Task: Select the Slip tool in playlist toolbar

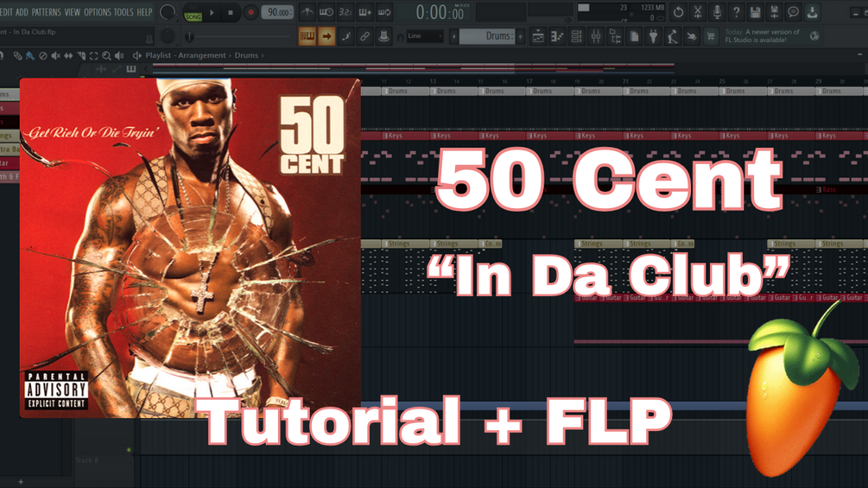Action: [68, 55]
